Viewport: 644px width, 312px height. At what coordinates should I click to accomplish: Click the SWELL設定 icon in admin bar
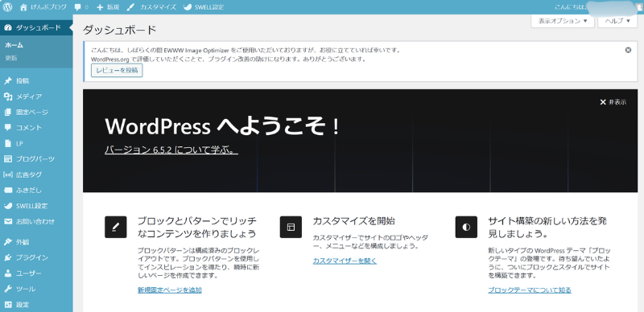click(187, 7)
